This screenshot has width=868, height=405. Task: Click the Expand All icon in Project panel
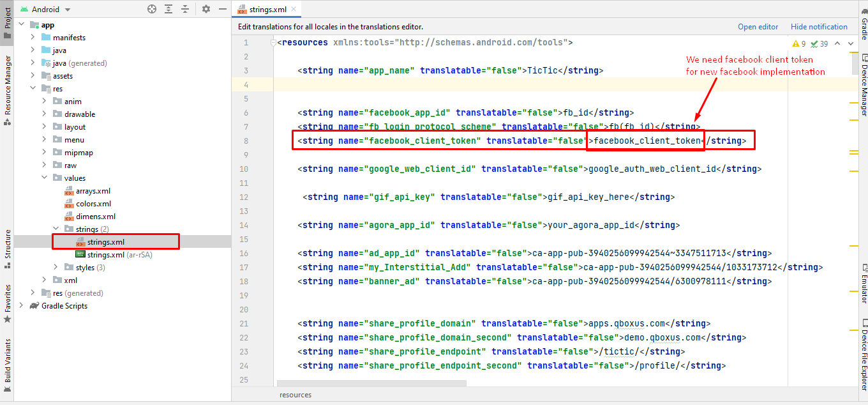click(x=168, y=9)
